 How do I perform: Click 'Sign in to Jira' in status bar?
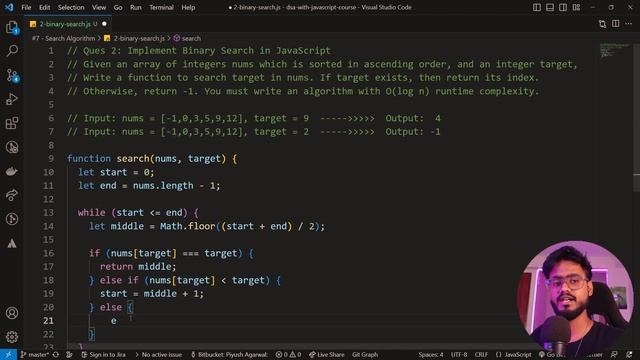(103, 355)
